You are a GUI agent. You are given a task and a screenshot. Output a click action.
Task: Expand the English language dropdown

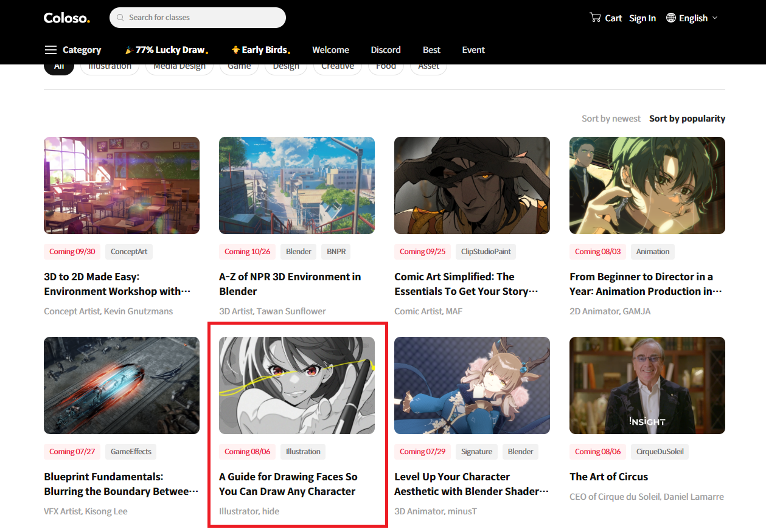[692, 18]
